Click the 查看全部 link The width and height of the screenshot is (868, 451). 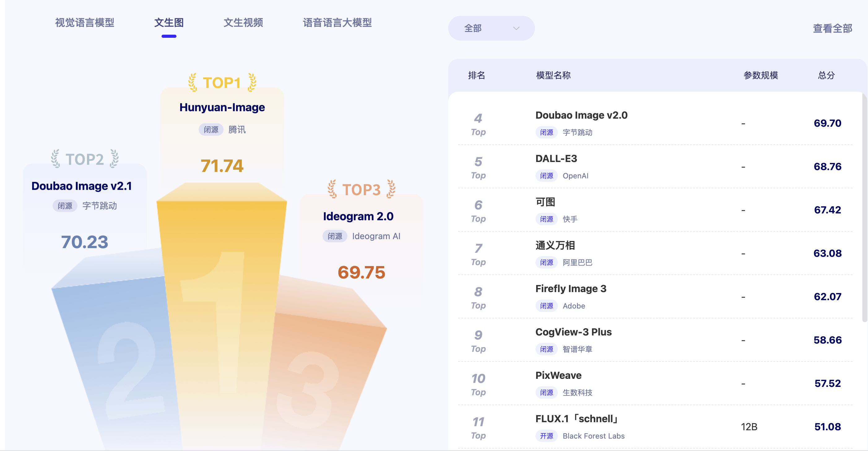(832, 28)
